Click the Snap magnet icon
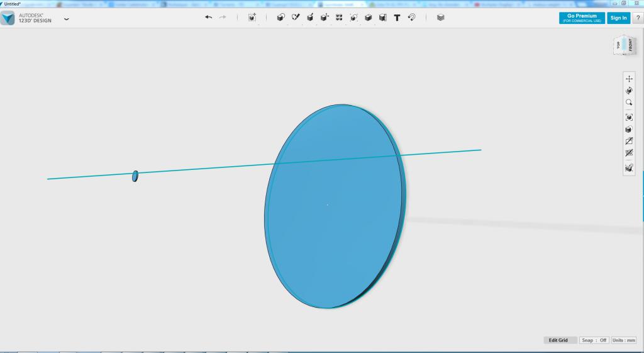Image resolution: width=644 pixels, height=353 pixels. click(x=412, y=18)
